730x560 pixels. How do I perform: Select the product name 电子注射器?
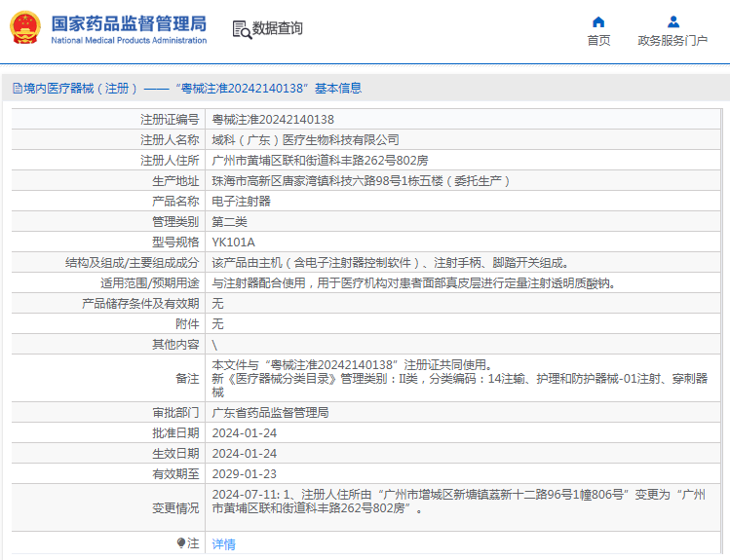coord(242,202)
